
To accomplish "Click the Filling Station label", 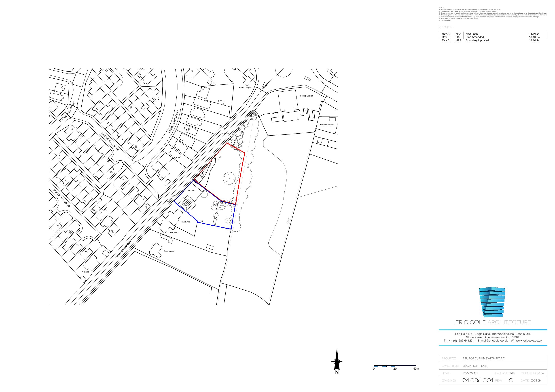I will 307,96.
